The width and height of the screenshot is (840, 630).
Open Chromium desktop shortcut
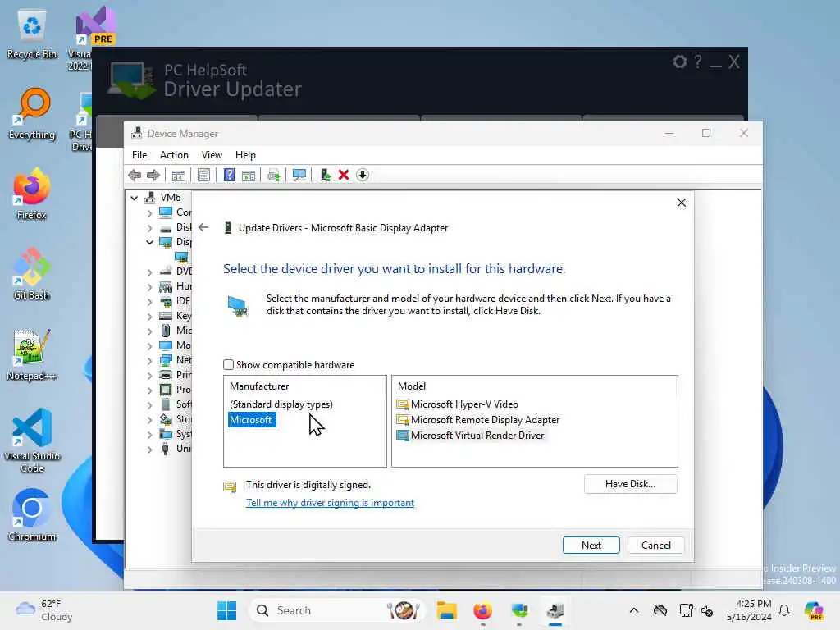[x=32, y=515]
